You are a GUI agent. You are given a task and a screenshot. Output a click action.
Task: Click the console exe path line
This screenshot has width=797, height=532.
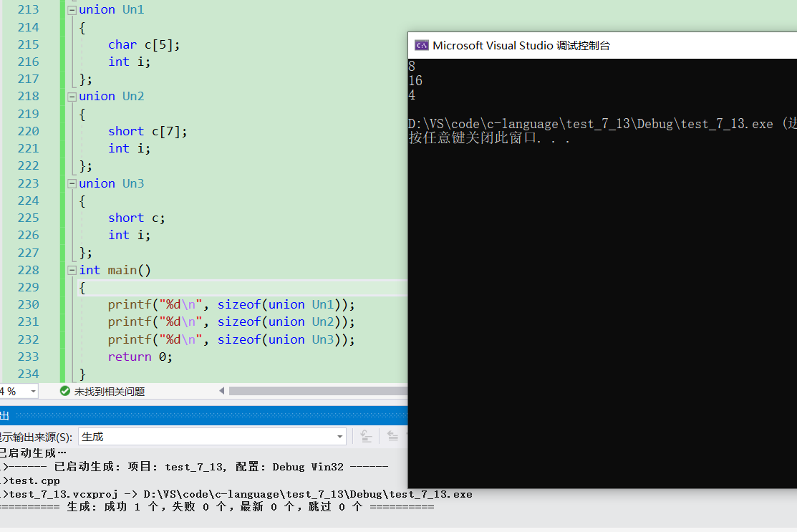(602, 123)
